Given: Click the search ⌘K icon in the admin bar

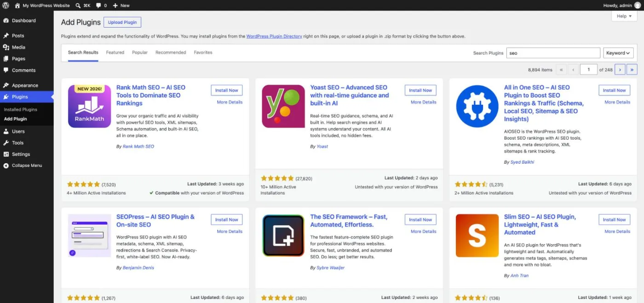Looking at the screenshot, I should coord(83,6).
